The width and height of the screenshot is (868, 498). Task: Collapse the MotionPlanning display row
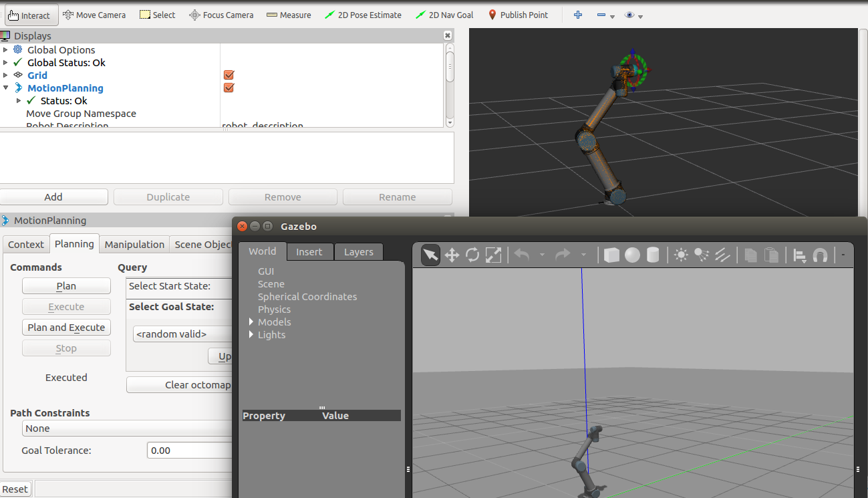tap(5, 88)
